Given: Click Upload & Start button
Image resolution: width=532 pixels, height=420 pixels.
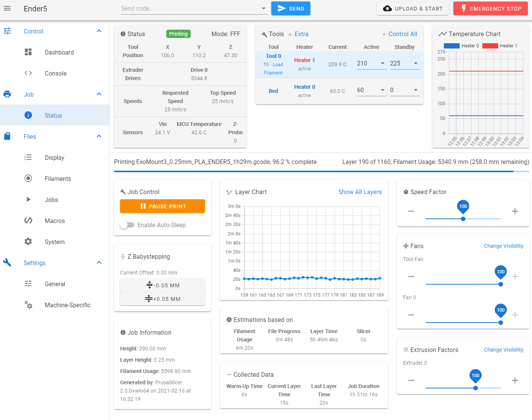Looking at the screenshot, I should tap(413, 8).
